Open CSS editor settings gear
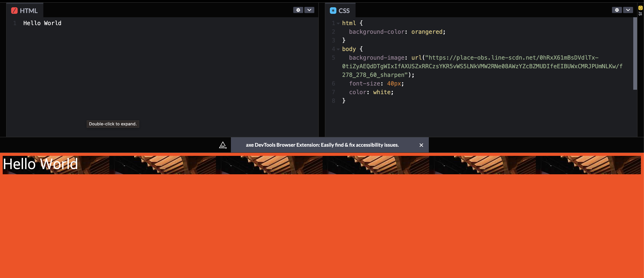The image size is (644, 278). click(617, 10)
